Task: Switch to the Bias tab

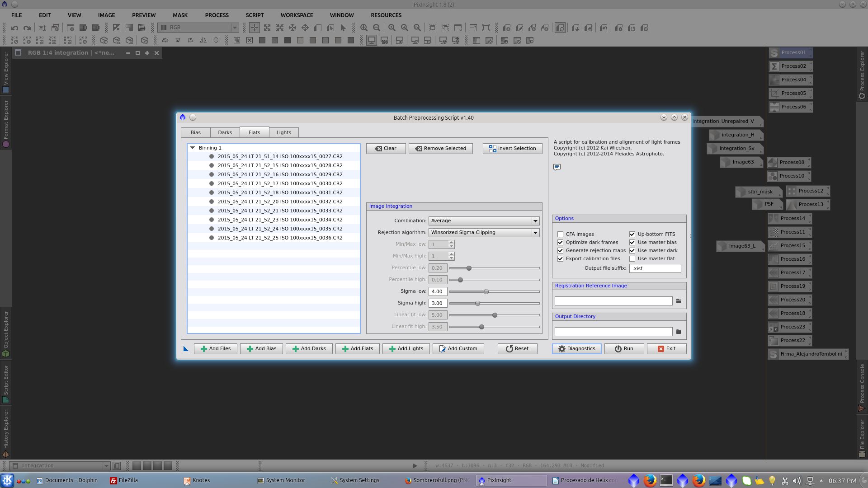Action: click(x=196, y=133)
